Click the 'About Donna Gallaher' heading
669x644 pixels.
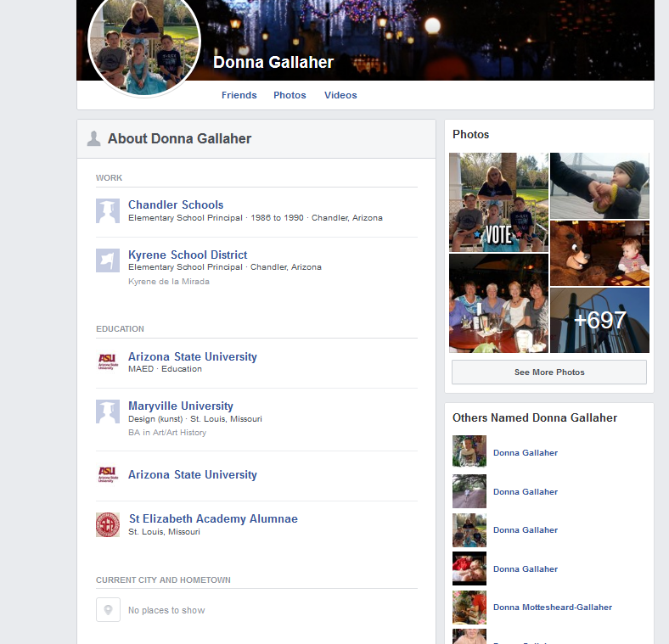pos(180,138)
